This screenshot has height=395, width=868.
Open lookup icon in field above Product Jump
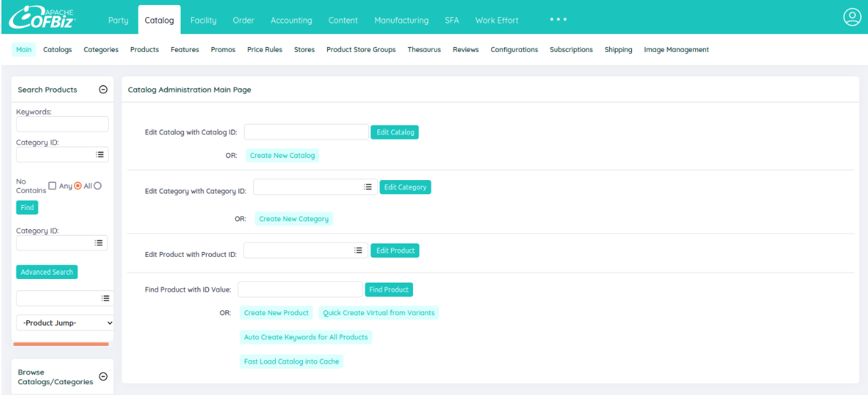(x=105, y=298)
